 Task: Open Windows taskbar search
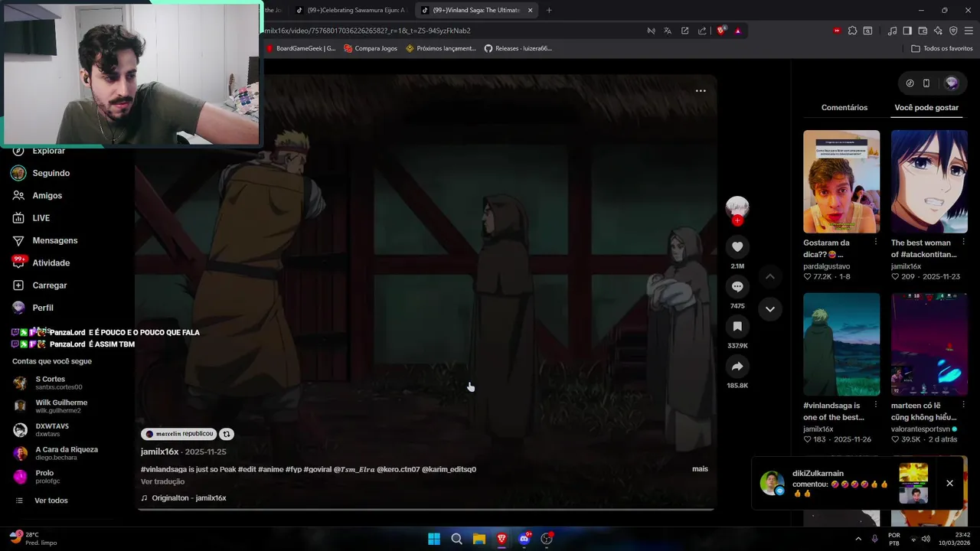pyautogui.click(x=456, y=539)
